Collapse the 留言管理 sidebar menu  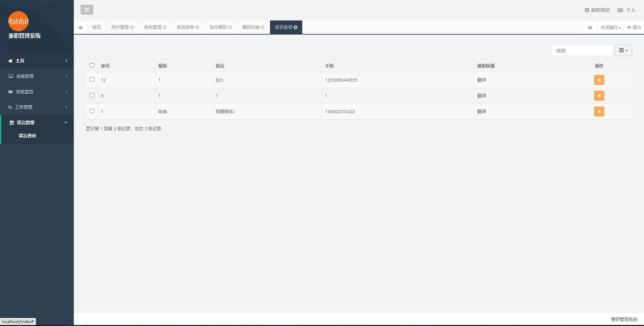[37, 123]
